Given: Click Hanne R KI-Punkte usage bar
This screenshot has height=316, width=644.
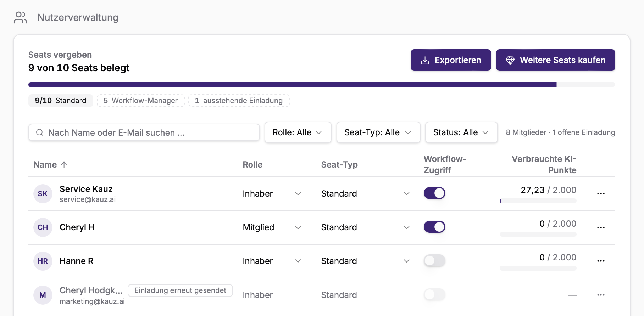Looking at the screenshot, I should coord(538,268).
